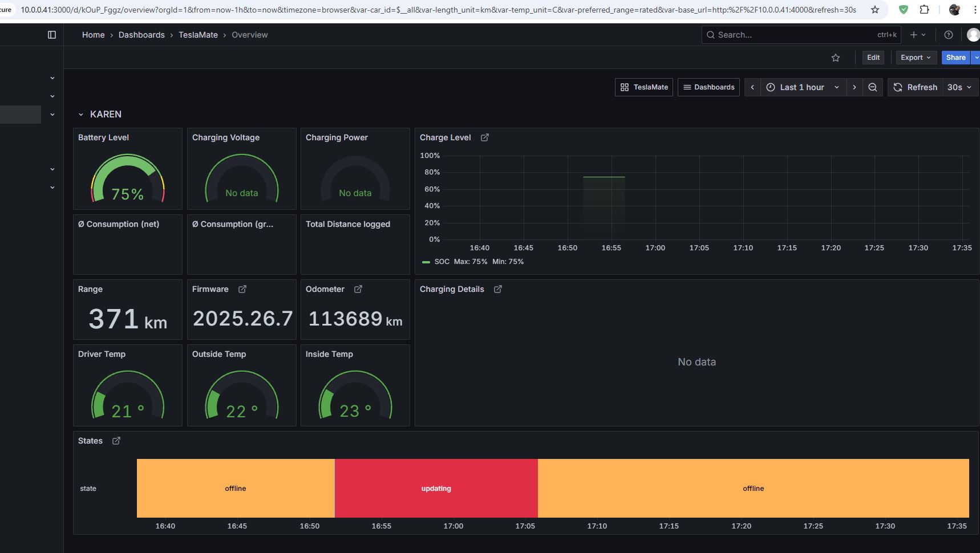Go to Home breadcrumb
The width and height of the screenshot is (980, 553).
tap(93, 35)
